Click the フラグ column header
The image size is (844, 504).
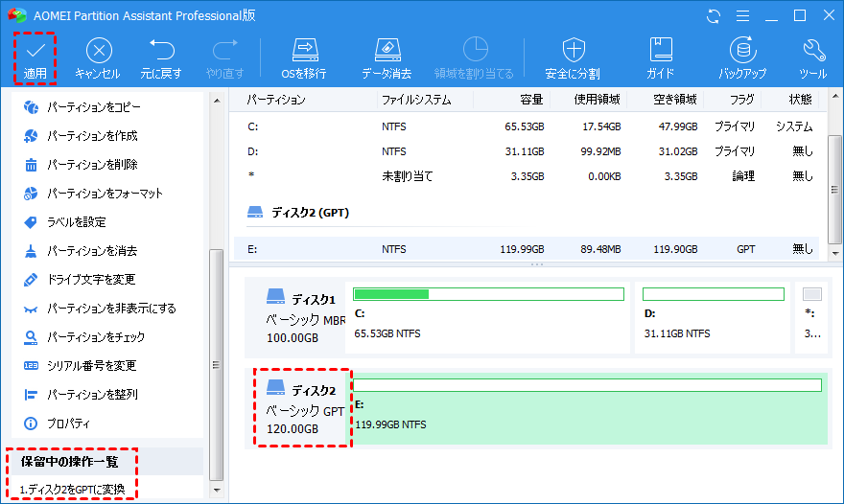[741, 100]
